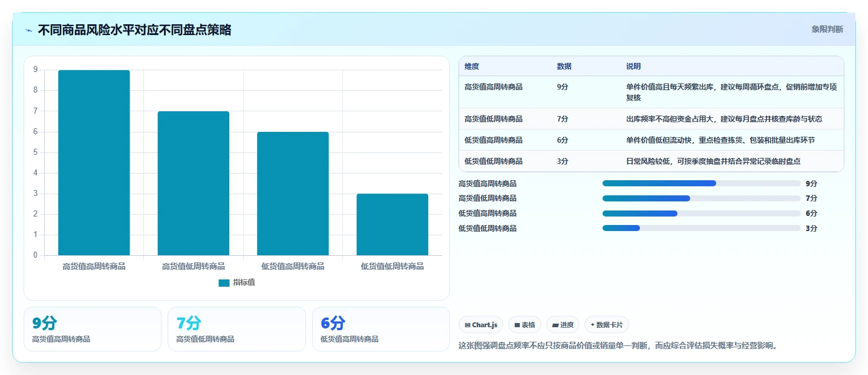Click the 维度 column header
868x375 pixels.
(x=472, y=67)
